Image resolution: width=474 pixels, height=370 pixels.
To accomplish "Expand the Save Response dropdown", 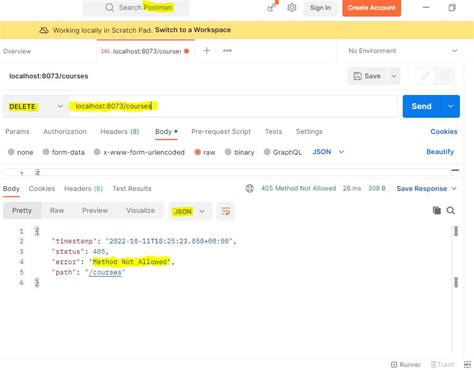I will click(x=426, y=189).
